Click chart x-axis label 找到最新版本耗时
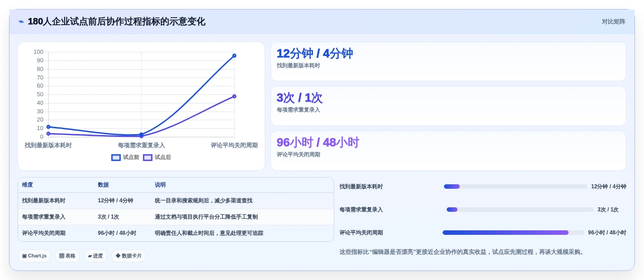The width and height of the screenshot is (644, 280). [x=48, y=145]
